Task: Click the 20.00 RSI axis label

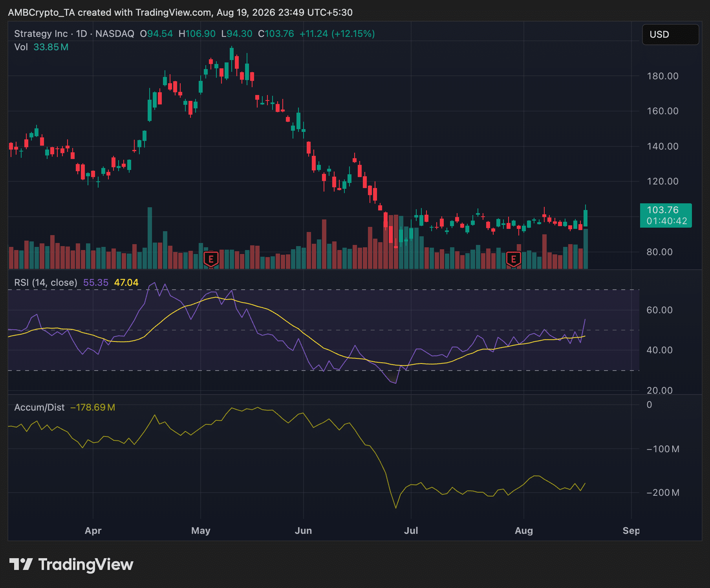Action: [660, 391]
